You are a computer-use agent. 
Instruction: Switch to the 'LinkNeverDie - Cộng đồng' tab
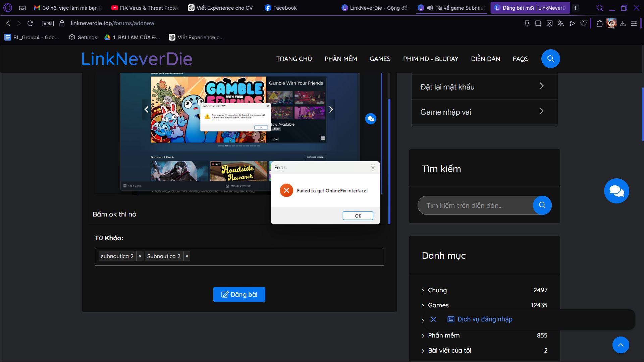point(375,8)
